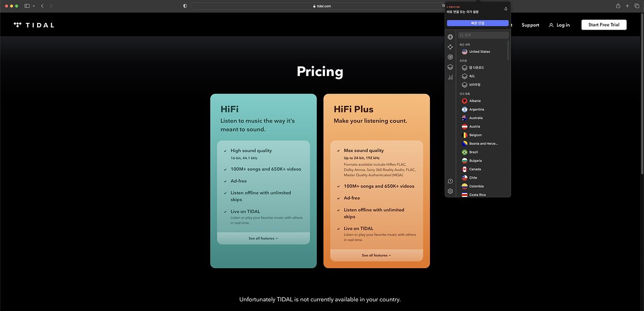
Task: Click the HiFi 'Live on TIDAL' feature
Action: (x=245, y=212)
